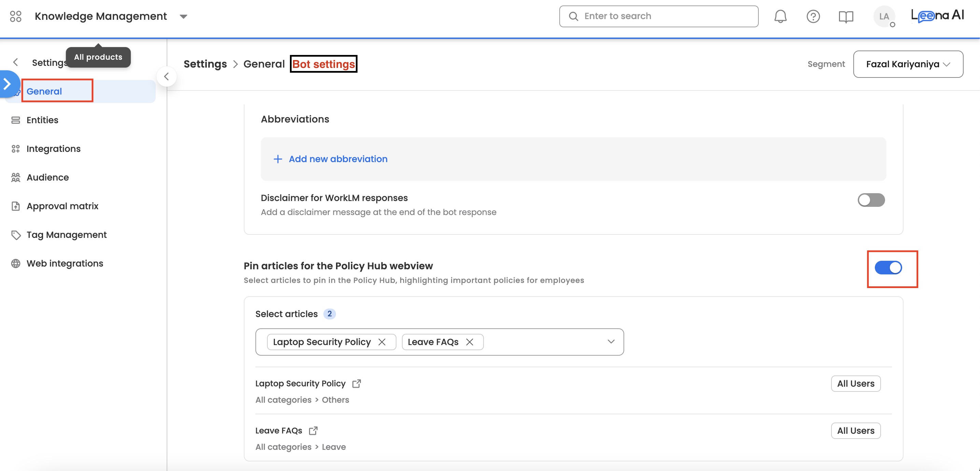Open the notifications bell icon
The height and width of the screenshot is (471, 980).
[780, 16]
